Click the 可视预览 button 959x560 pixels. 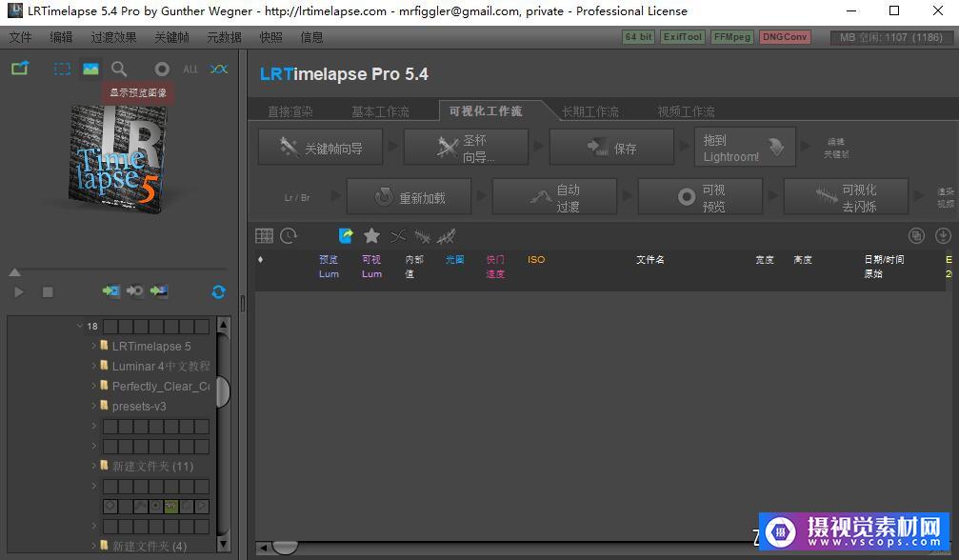[x=700, y=196]
